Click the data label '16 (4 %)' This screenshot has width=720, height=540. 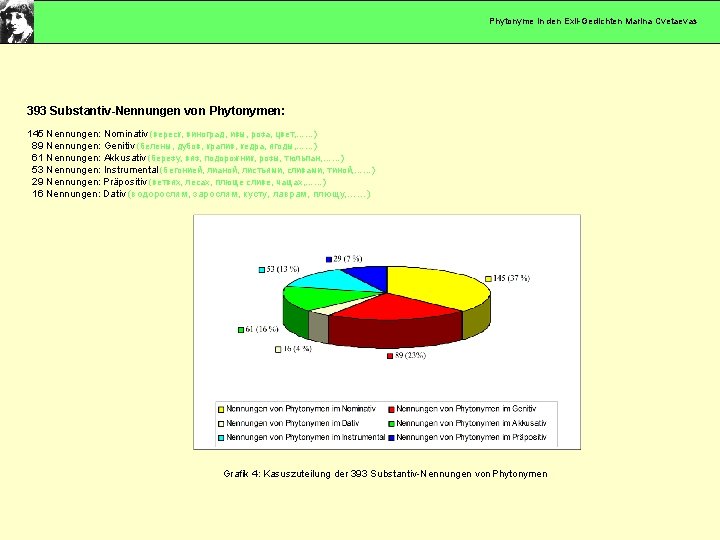pos(297,349)
